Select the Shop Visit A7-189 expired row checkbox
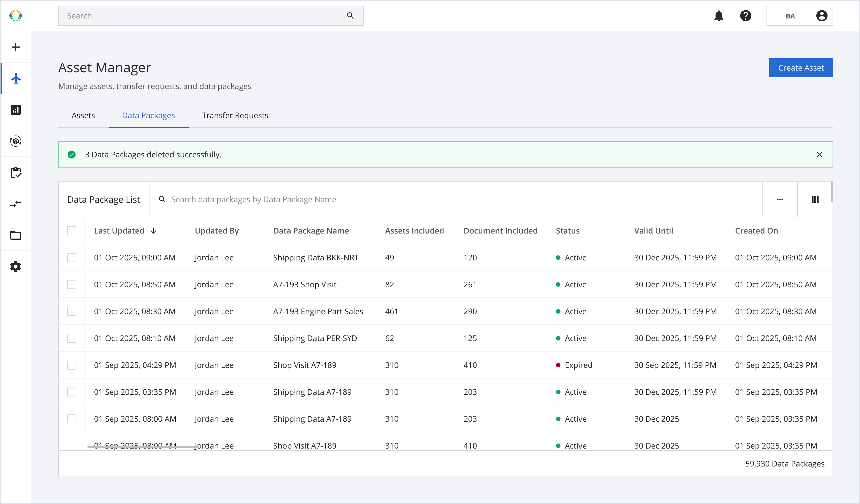Screen dimensions: 860x504 [72, 365]
